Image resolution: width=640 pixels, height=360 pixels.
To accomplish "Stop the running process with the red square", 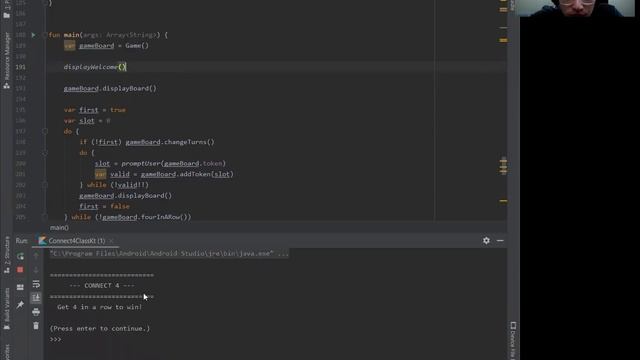I will click(x=20, y=270).
